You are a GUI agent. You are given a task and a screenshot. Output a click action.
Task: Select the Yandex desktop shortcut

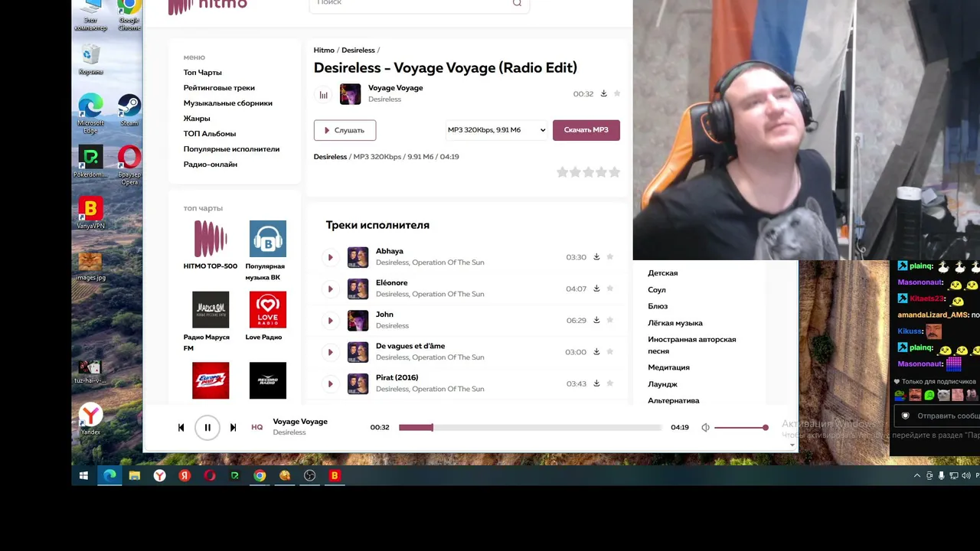click(90, 419)
